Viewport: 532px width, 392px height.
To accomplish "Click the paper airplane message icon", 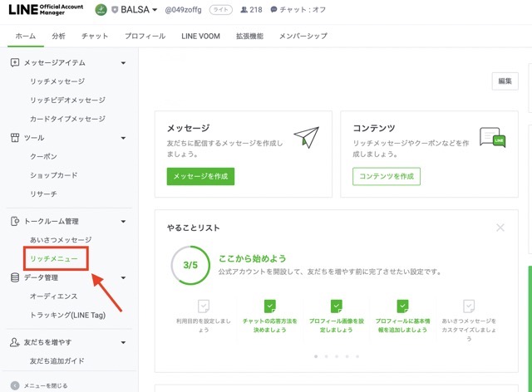I will [x=307, y=137].
